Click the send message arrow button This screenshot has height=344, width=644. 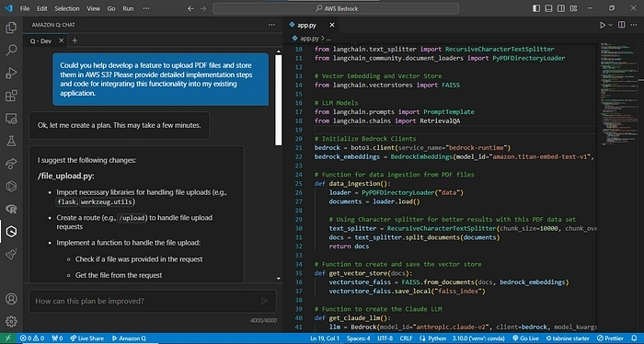coord(265,301)
